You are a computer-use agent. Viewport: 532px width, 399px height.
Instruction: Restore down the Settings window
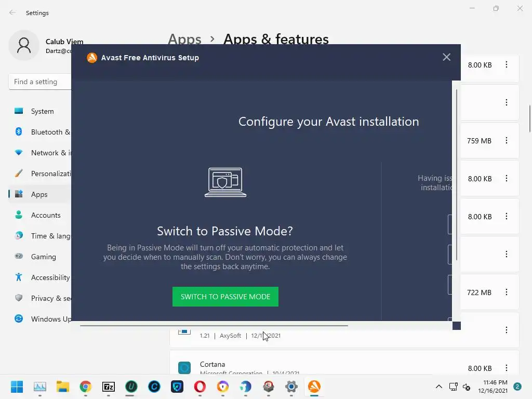496,8
